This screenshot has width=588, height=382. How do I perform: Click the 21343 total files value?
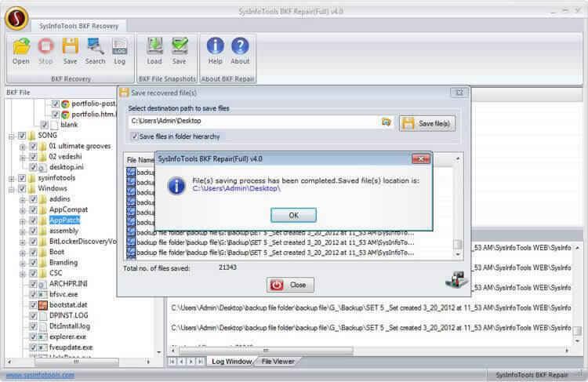pyautogui.click(x=227, y=267)
